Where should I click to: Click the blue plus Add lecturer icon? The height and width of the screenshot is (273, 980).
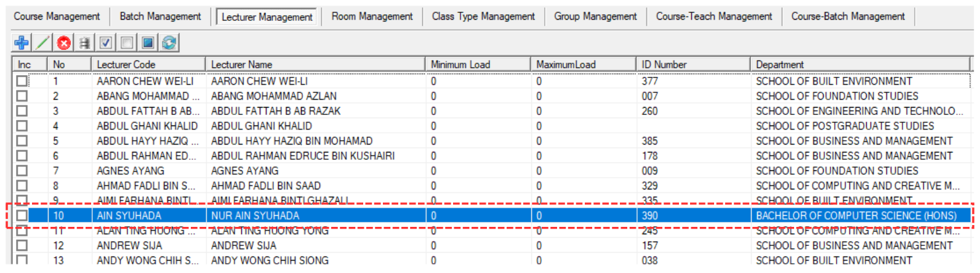point(22,42)
